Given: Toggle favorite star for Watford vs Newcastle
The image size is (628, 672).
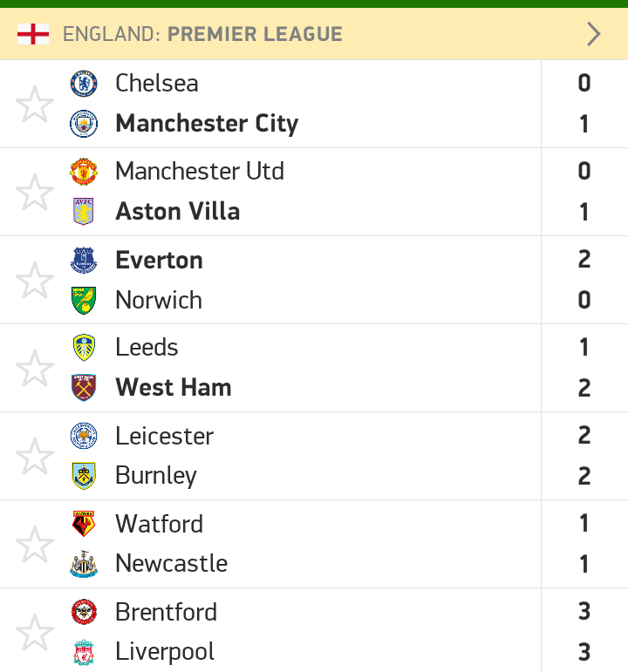Looking at the screenshot, I should (35, 544).
